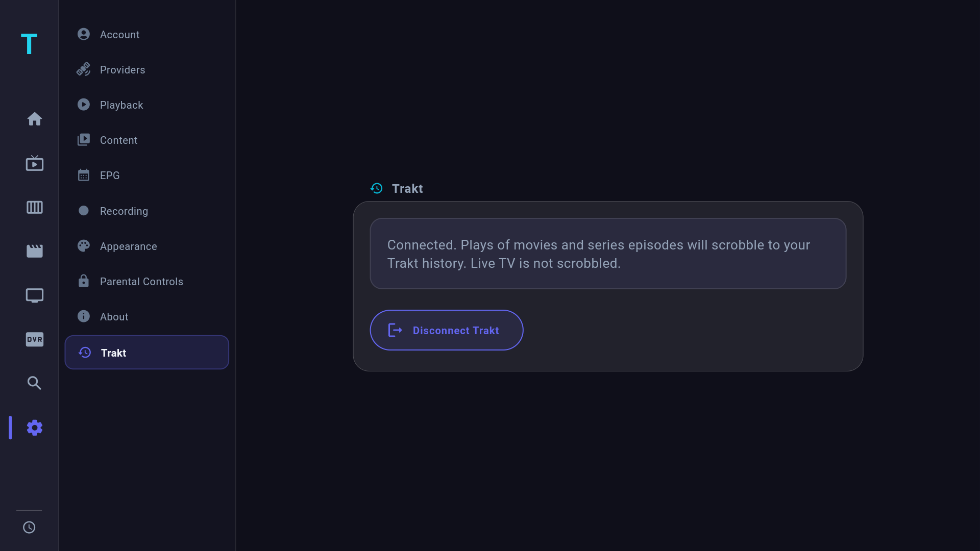Open Appearance settings
This screenshot has height=551, width=980.
pos(147,246)
